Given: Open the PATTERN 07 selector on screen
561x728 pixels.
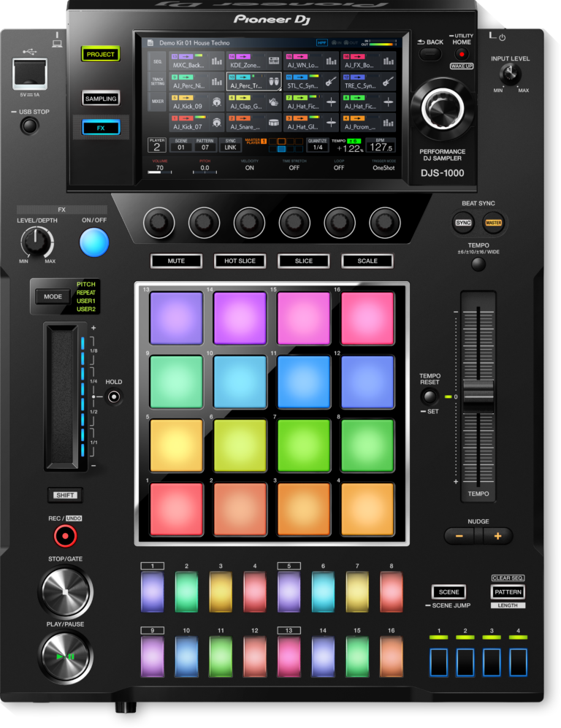Looking at the screenshot, I should click(x=205, y=145).
